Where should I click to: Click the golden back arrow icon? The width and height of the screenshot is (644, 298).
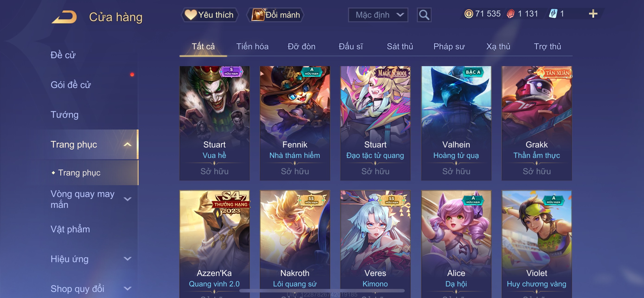64,17
